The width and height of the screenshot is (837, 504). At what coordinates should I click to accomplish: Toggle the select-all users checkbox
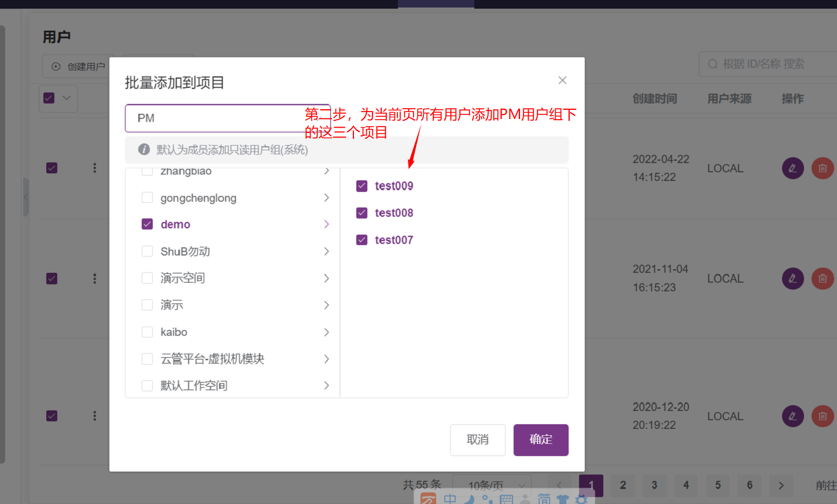[x=49, y=98]
